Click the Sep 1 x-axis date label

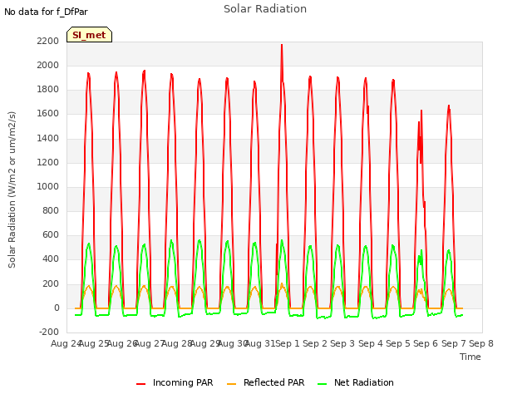tap(288, 343)
